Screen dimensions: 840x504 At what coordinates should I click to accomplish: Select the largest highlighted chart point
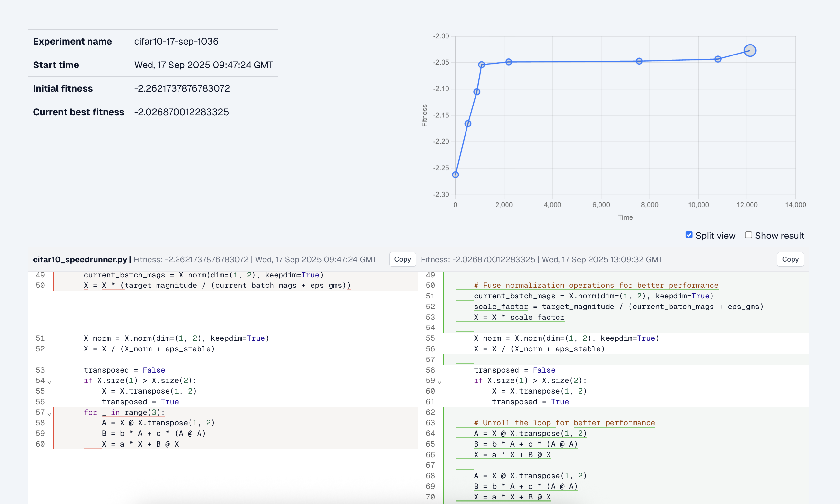(x=750, y=51)
